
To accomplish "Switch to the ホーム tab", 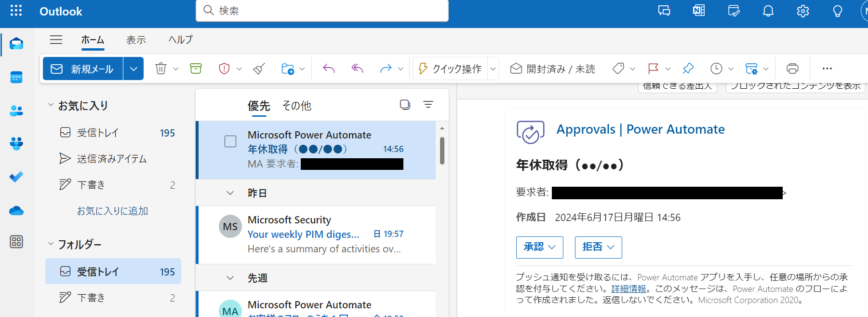I will 93,40.
